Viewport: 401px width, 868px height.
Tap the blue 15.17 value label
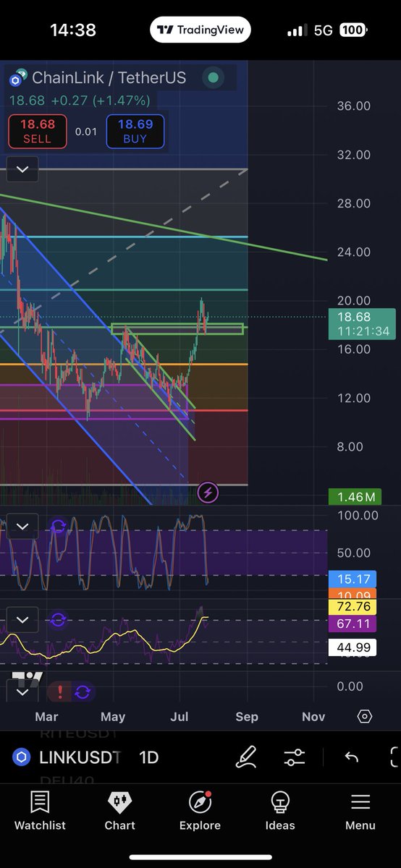click(354, 579)
